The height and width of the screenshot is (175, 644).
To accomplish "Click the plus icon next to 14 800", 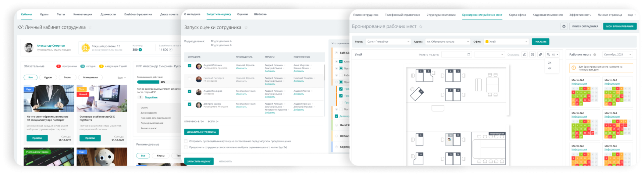I will pyautogui.click(x=171, y=50).
